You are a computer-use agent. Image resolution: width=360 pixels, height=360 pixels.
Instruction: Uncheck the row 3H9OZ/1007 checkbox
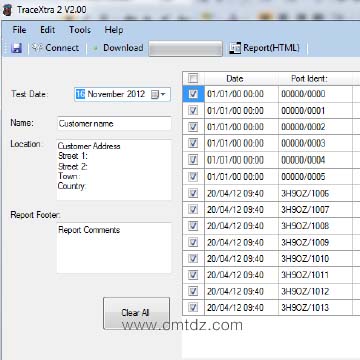pyautogui.click(x=193, y=209)
